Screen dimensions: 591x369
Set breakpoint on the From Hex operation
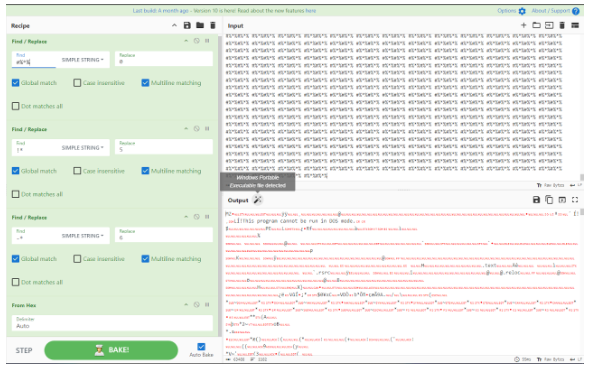click(x=207, y=305)
